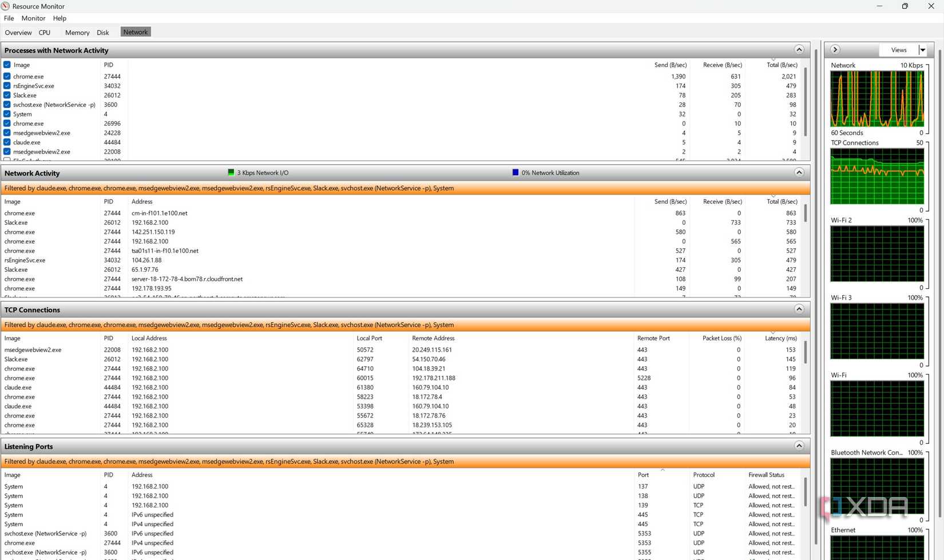Collapse Processes with Network Activity section
The image size is (944, 560).
tap(799, 50)
